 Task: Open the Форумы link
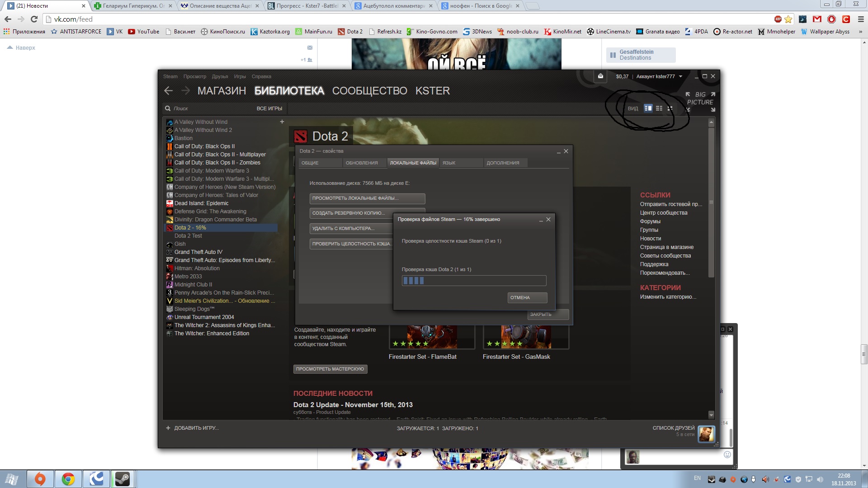click(650, 221)
